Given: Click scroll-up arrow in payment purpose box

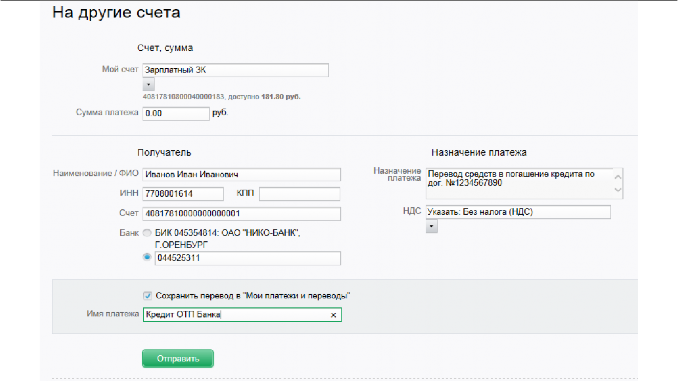Looking at the screenshot, I should [x=618, y=176].
